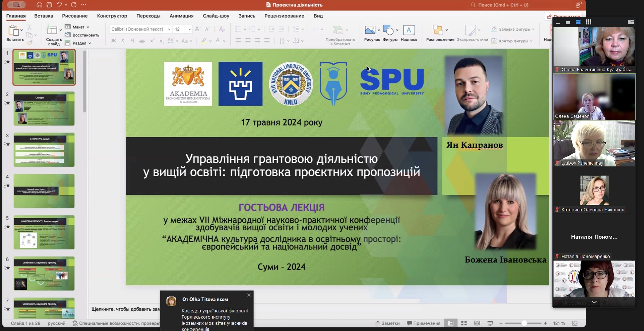
Task: Cut selection with the scissors icon
Action: click(x=29, y=27)
